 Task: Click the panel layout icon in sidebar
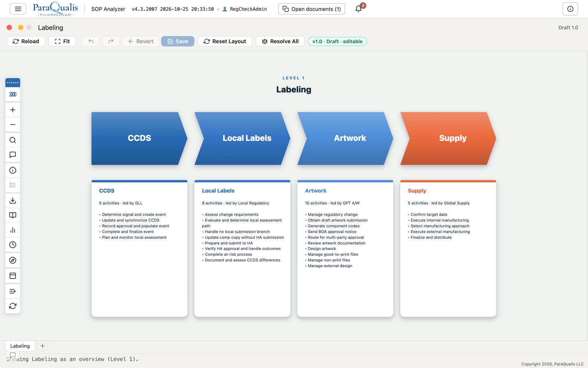click(13, 276)
